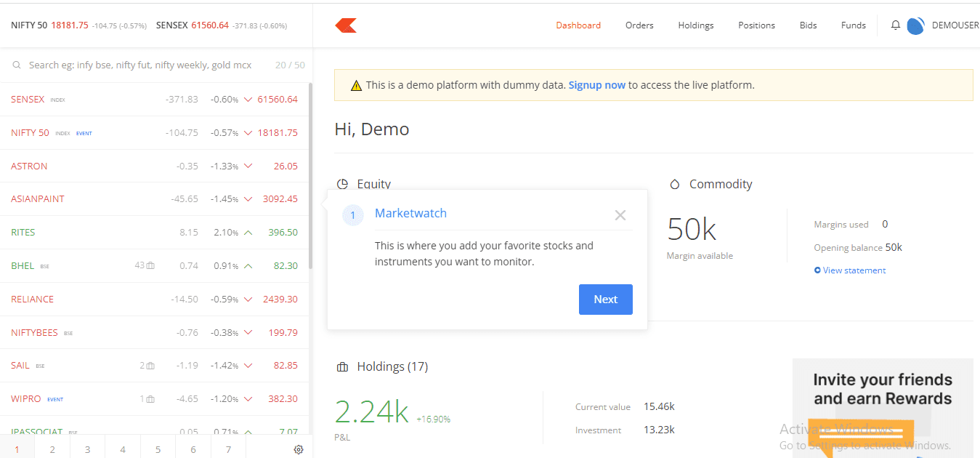Click the DEMOUSER account name
The height and width of the screenshot is (458, 980).
[955, 25]
